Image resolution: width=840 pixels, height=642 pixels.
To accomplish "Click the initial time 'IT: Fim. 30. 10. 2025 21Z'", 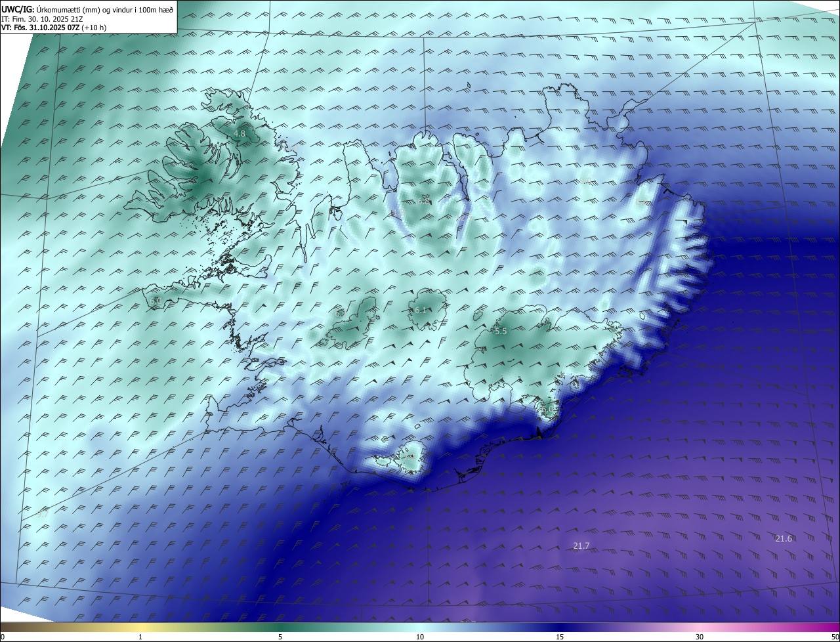I will coord(43,19).
